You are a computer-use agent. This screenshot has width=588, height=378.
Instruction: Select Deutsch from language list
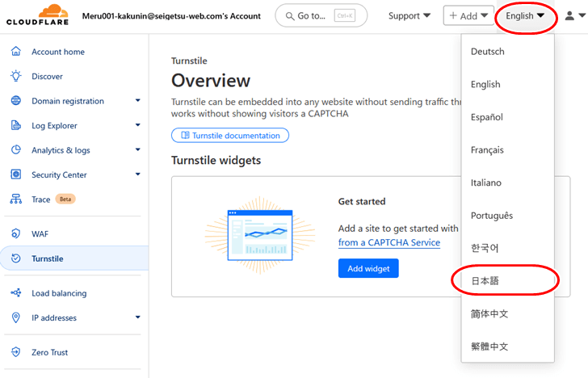[507, 52]
